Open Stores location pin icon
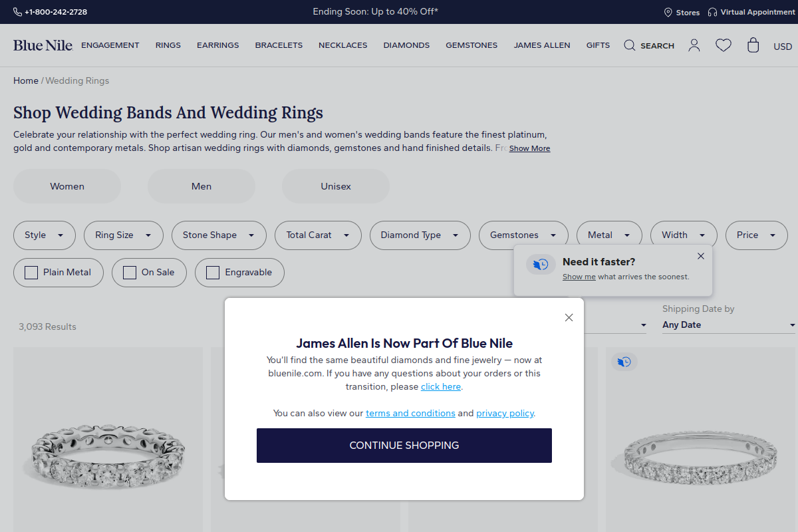798x532 pixels. point(668,12)
